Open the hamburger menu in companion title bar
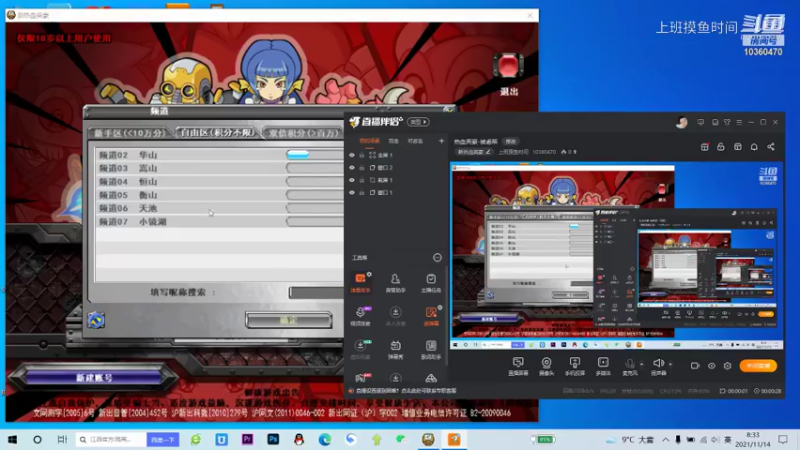Image resolution: width=800 pixels, height=450 pixels. (739, 122)
